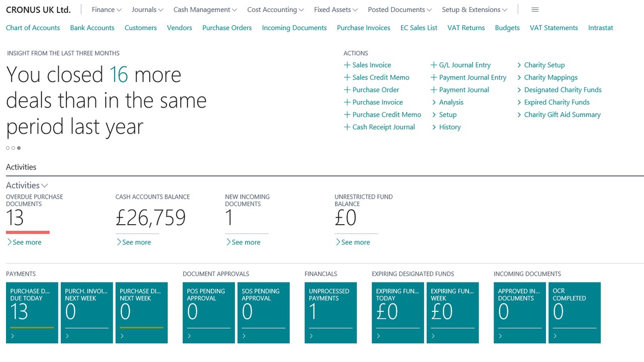Open the hamburger menu icon in navigation bar
This screenshot has width=644, height=362.
(x=535, y=10)
